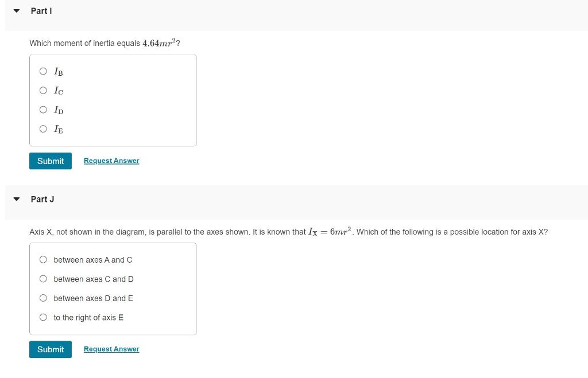Click the Part I header label
Screen dimensions: 588x378
tap(41, 10)
